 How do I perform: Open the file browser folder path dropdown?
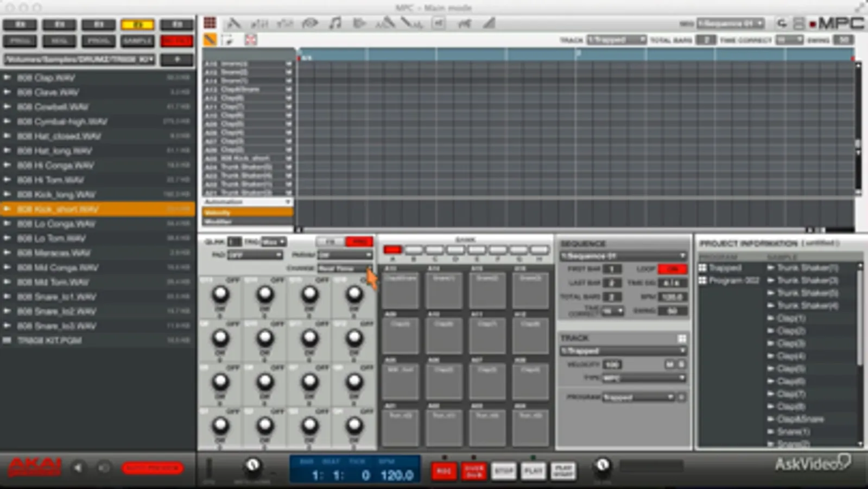(79, 59)
